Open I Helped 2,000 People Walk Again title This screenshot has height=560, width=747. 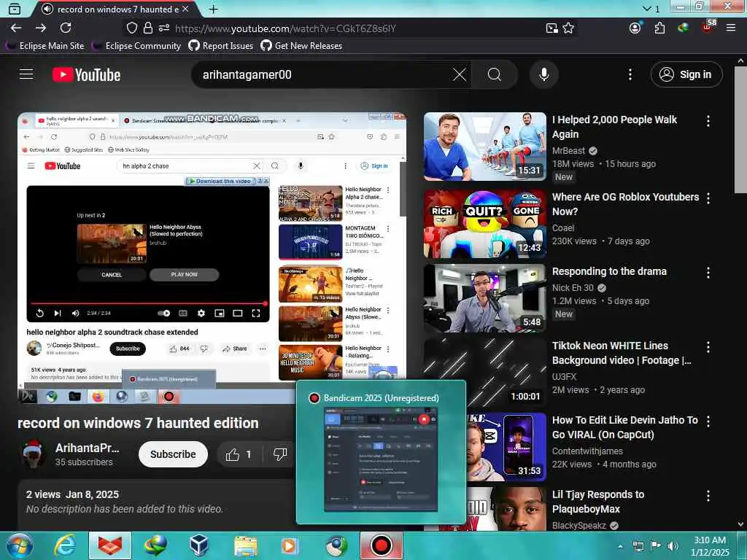click(x=614, y=127)
